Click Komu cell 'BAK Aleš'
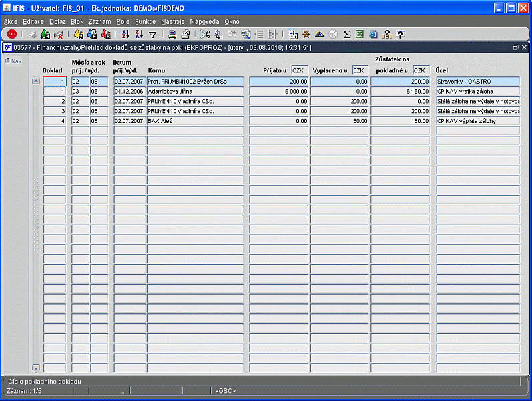Viewport: 532px width, 401px height. click(x=195, y=121)
